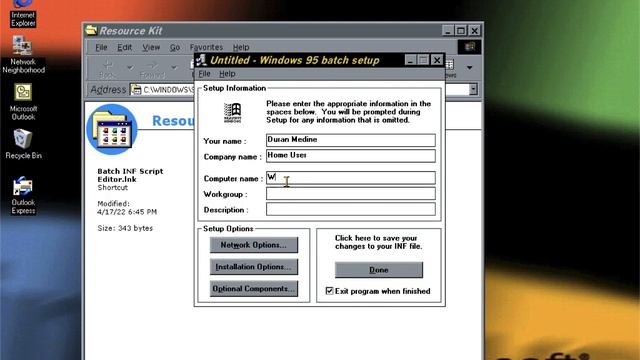Click the Your name input field
640x360 pixels.
351,140
